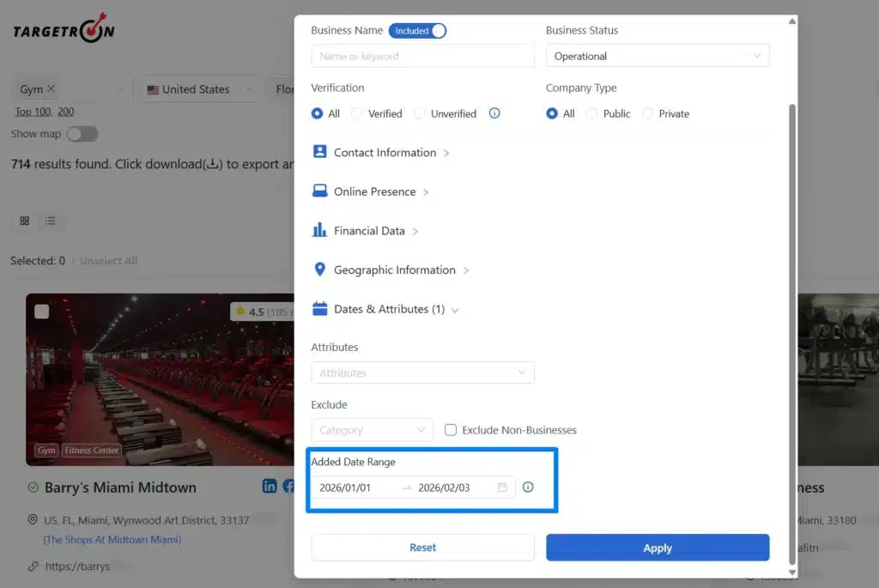Open the Attributes dropdown
Screen dimensions: 879x588
pyautogui.click(x=422, y=373)
